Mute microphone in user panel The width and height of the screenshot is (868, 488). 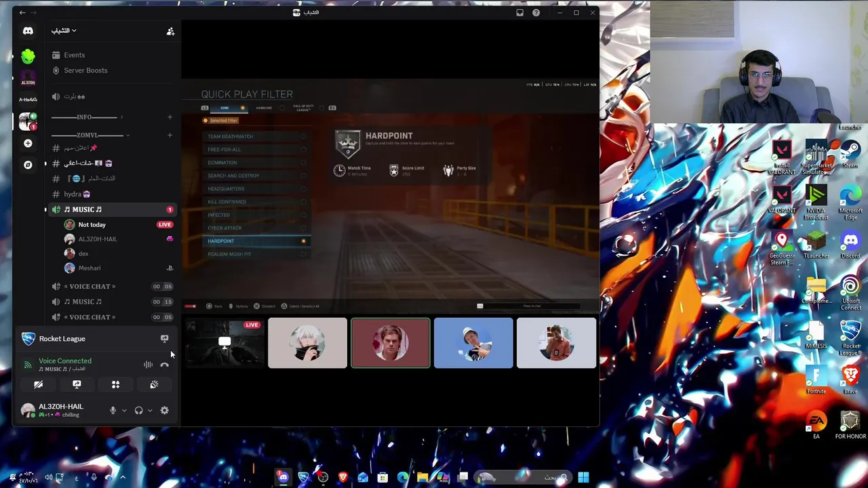(113, 410)
